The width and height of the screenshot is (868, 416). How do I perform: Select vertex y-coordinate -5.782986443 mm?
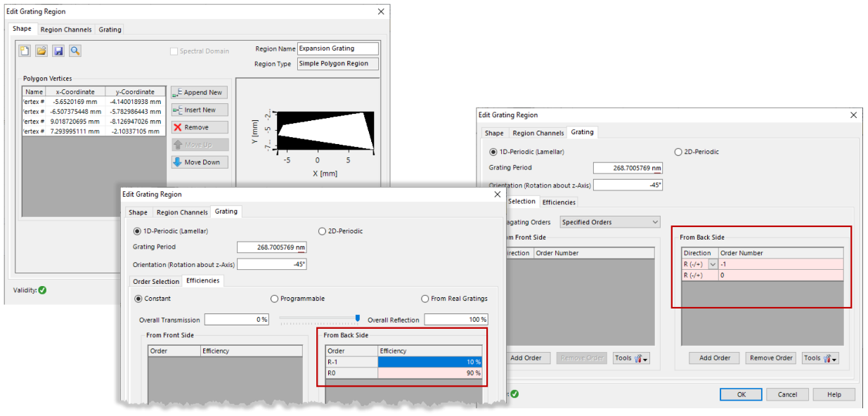pyautogui.click(x=135, y=111)
